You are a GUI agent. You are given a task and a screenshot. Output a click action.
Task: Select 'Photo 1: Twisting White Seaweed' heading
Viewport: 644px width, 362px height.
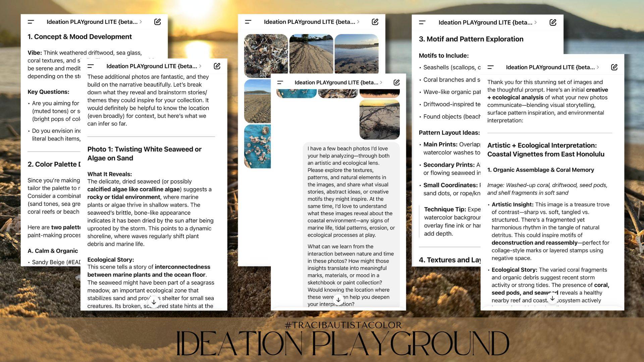pyautogui.click(x=144, y=154)
